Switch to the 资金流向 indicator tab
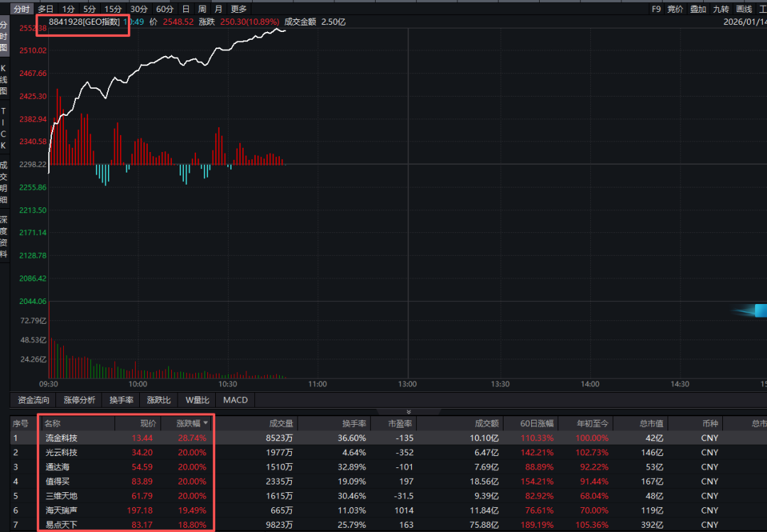767x532 pixels. (x=34, y=400)
